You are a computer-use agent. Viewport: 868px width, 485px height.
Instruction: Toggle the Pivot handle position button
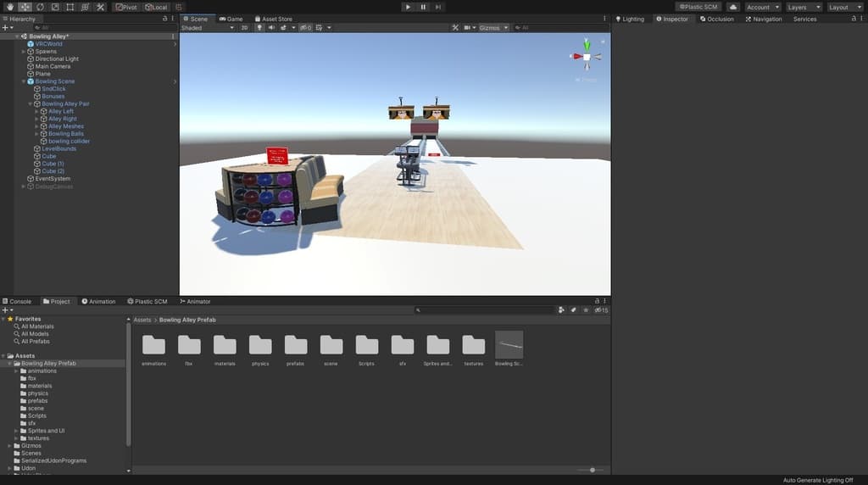pyautogui.click(x=126, y=7)
